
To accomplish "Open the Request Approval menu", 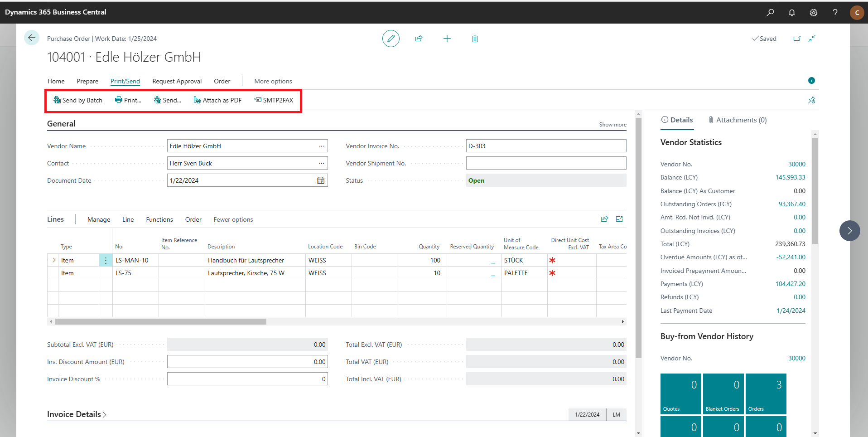I will point(177,81).
